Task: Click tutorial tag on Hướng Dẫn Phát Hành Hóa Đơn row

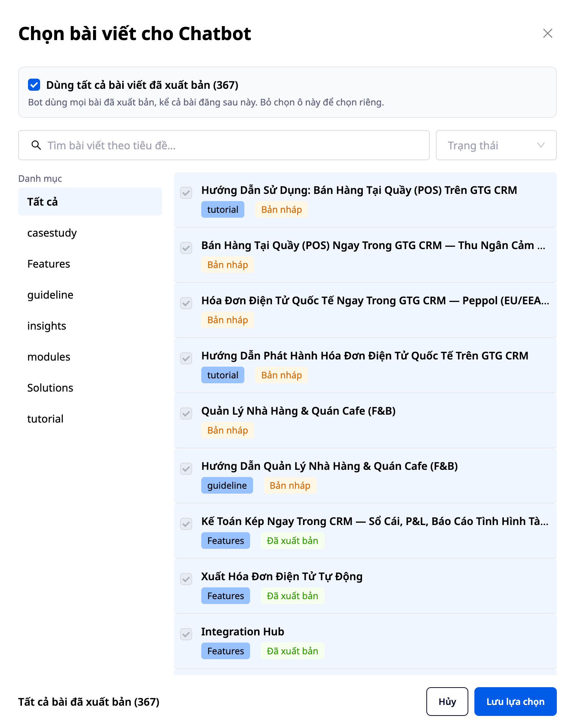Action: tap(223, 375)
